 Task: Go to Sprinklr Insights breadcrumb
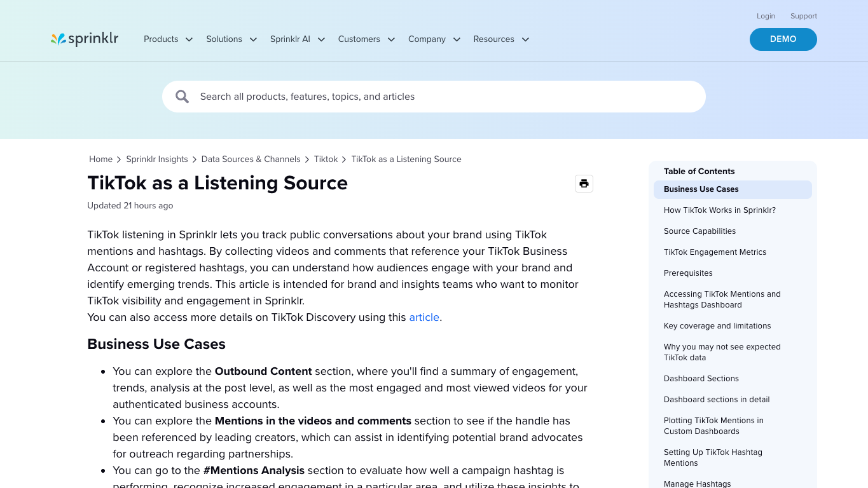(x=157, y=159)
